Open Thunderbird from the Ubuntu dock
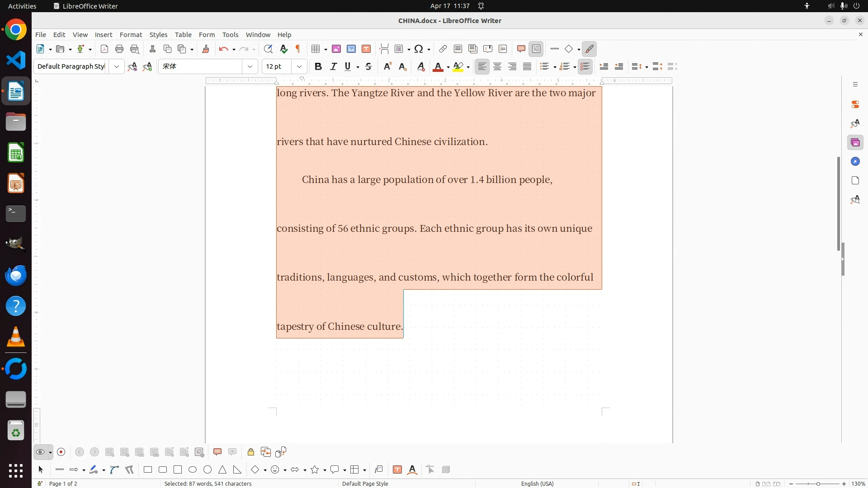868x488 pixels. 16,275
